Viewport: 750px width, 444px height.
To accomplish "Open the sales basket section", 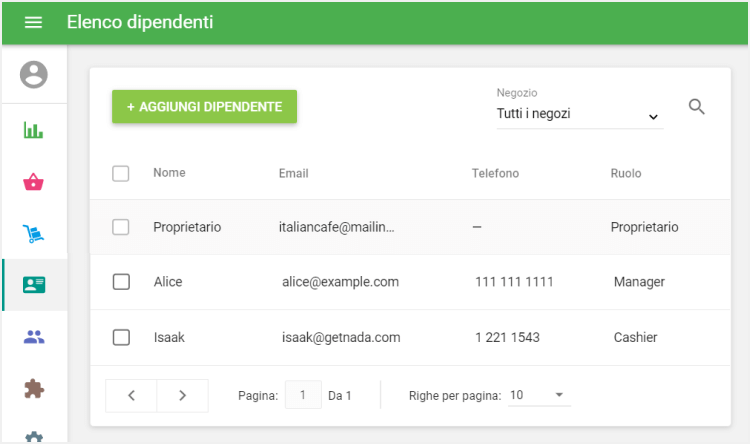I will (x=34, y=182).
